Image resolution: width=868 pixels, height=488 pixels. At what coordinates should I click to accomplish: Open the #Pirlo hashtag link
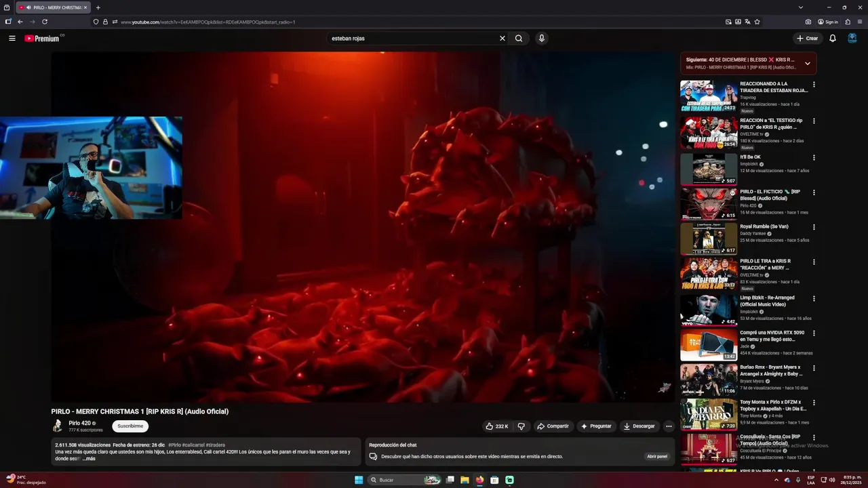[174, 445]
